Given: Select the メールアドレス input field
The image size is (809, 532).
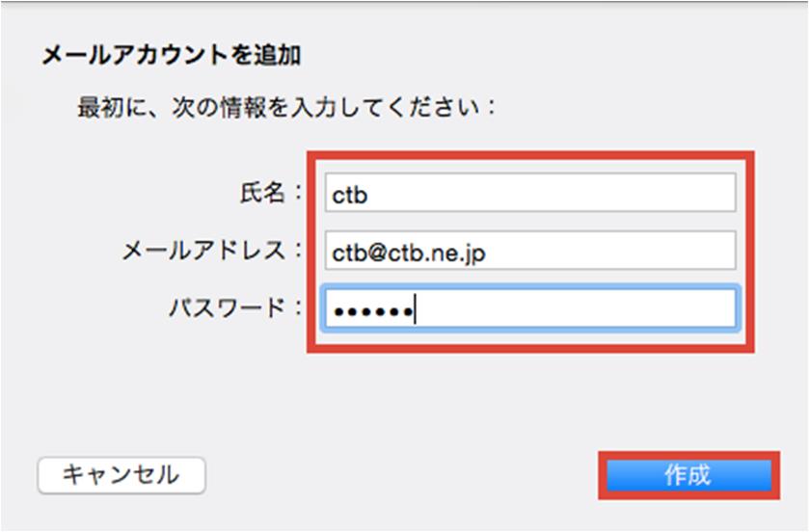Looking at the screenshot, I should pos(530,251).
